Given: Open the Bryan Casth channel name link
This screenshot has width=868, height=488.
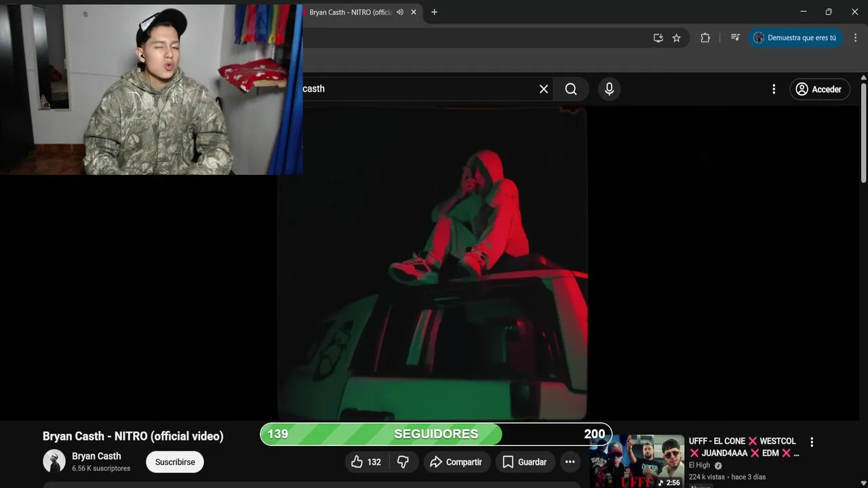Looking at the screenshot, I should (96, 456).
